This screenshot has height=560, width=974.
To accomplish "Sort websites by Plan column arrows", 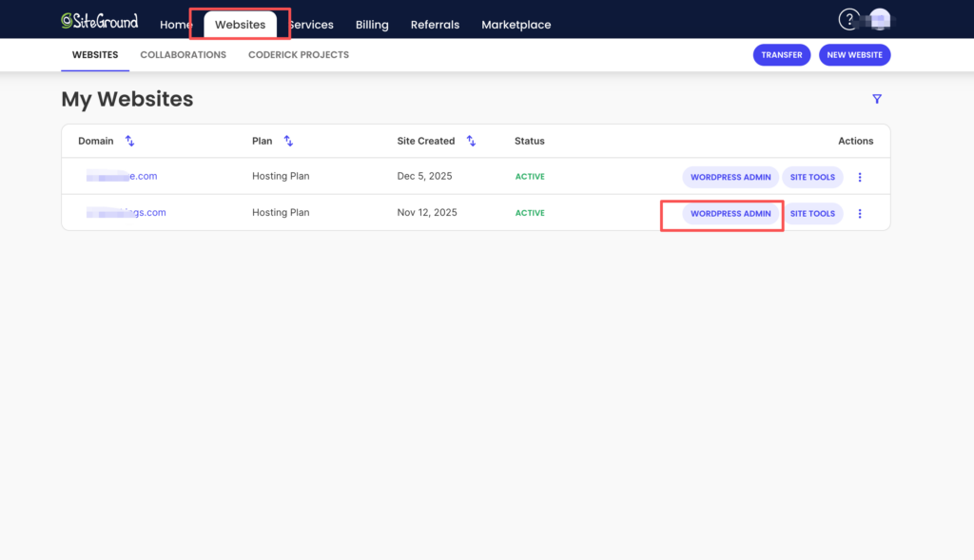I will tap(288, 141).
